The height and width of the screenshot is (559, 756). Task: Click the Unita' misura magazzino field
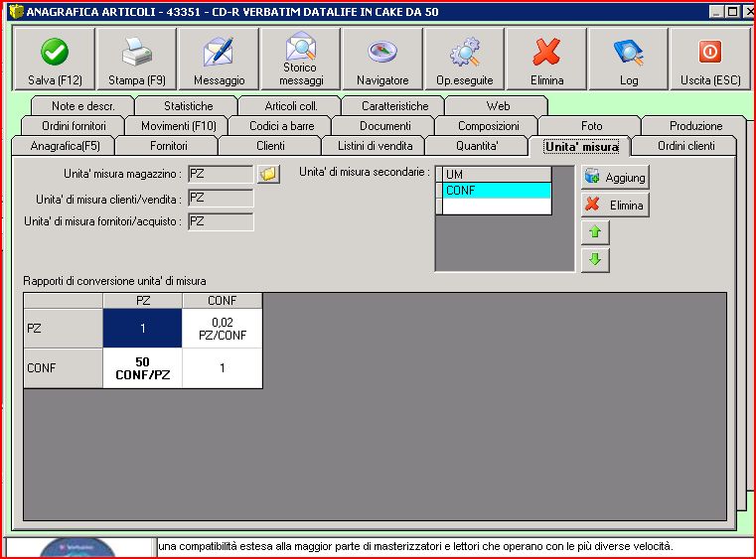point(221,174)
